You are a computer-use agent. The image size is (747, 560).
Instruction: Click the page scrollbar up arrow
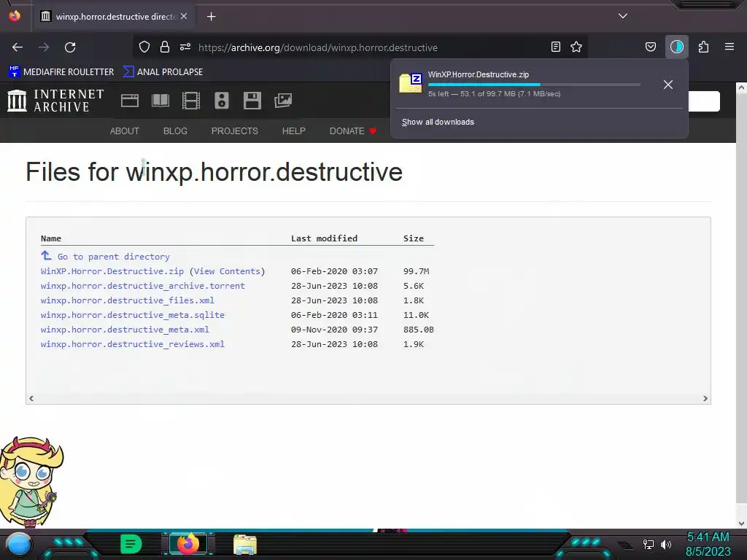click(741, 87)
